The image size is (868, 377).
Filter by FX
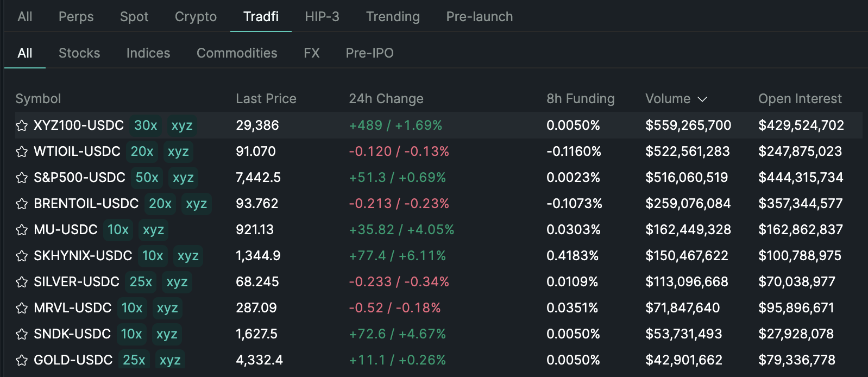point(312,53)
